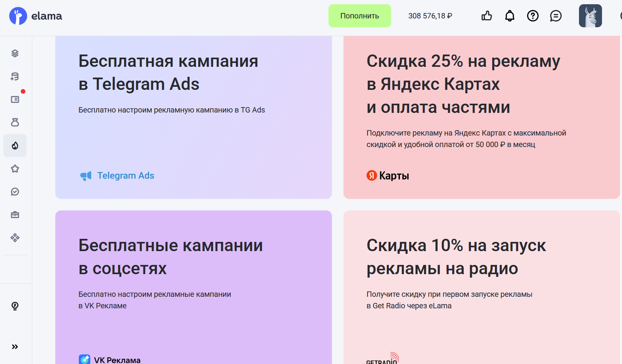Click the star icon in the sidebar
Screen dimensions: 622x364
(x=15, y=169)
